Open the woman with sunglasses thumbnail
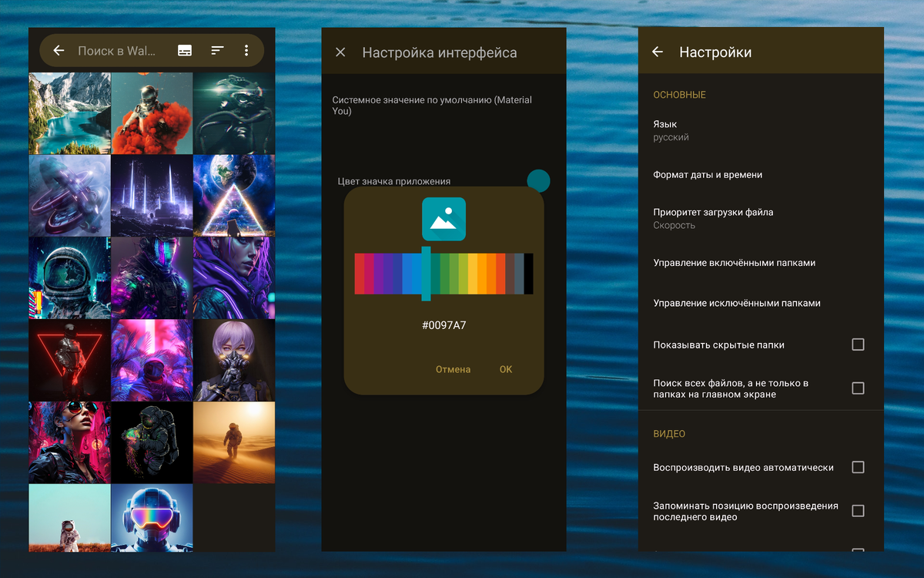The height and width of the screenshot is (578, 924). point(70,442)
